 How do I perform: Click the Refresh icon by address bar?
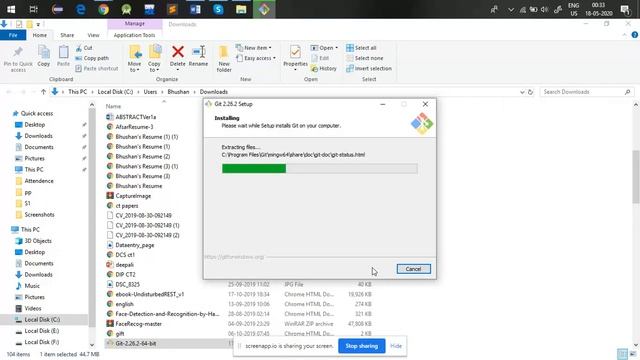[530, 92]
